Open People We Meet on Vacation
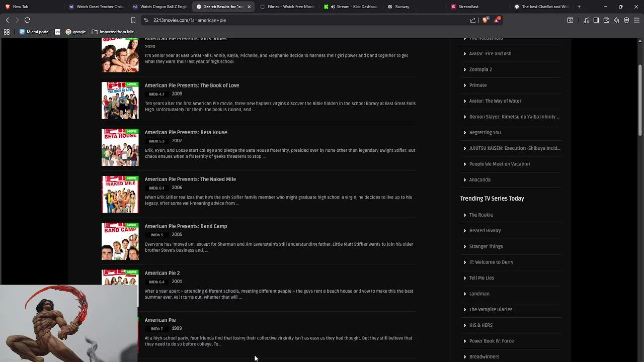The width and height of the screenshot is (644, 362). click(499, 164)
